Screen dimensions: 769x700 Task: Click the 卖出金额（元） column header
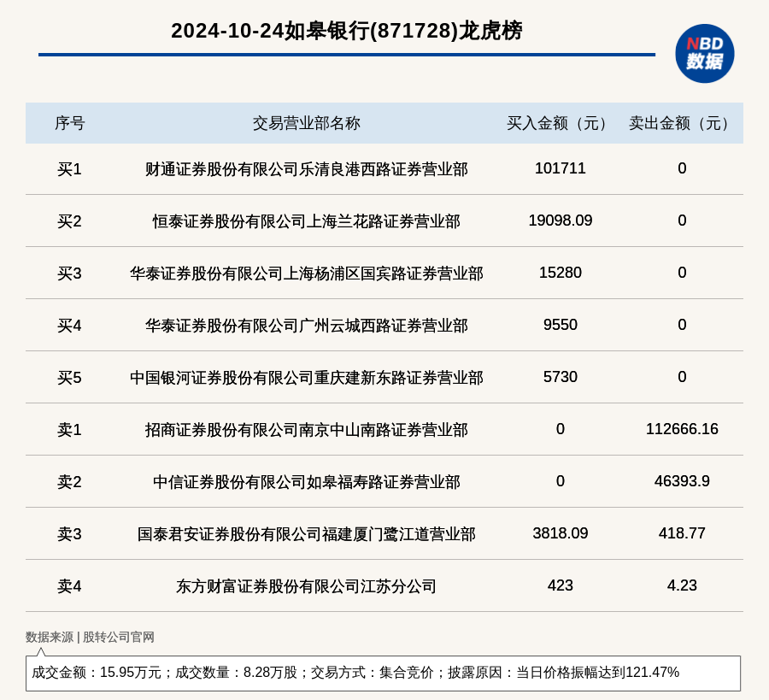[x=682, y=123]
